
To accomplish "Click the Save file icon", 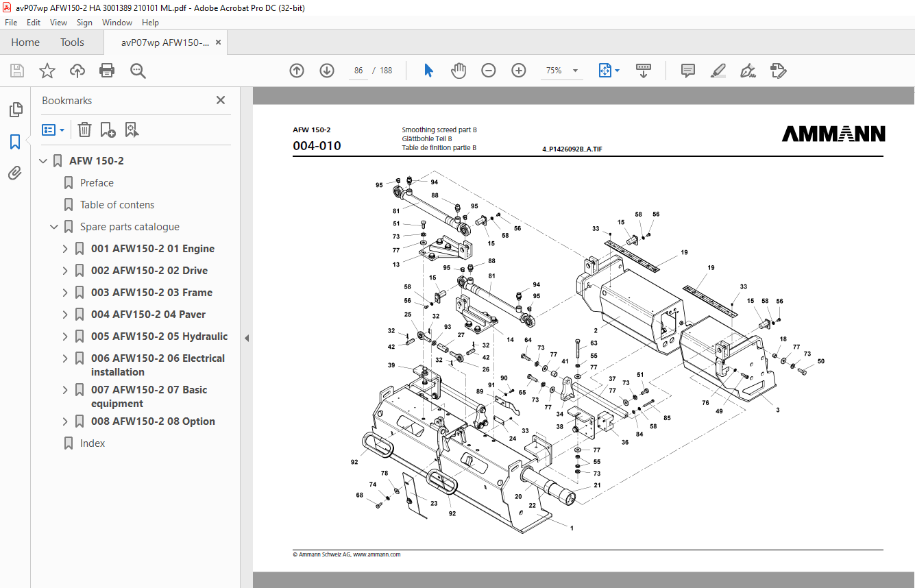I will pyautogui.click(x=17, y=71).
